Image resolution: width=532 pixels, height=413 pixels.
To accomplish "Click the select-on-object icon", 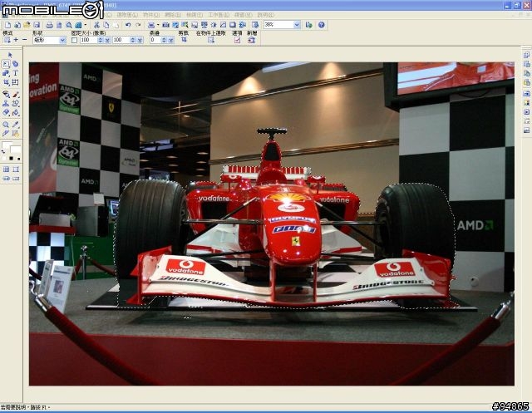I will [210, 40].
